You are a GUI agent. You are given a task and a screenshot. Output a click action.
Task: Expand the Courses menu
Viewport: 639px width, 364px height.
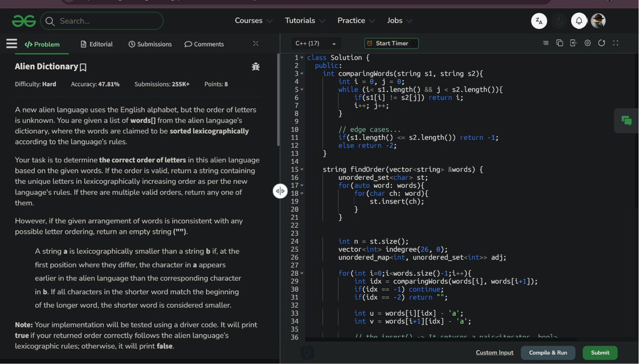pyautogui.click(x=253, y=21)
